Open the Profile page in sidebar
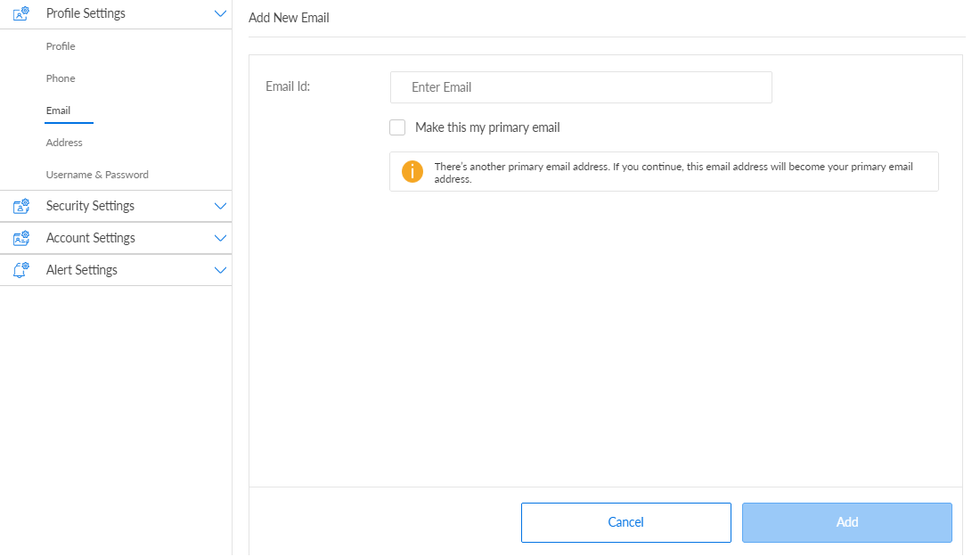Screen dimensions: 980x557 pyautogui.click(x=61, y=46)
